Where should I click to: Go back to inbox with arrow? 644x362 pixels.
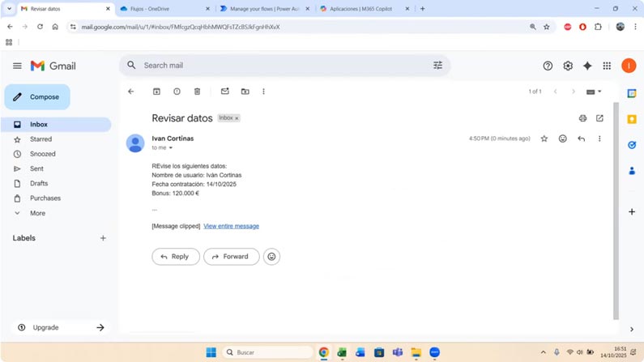[x=131, y=92]
